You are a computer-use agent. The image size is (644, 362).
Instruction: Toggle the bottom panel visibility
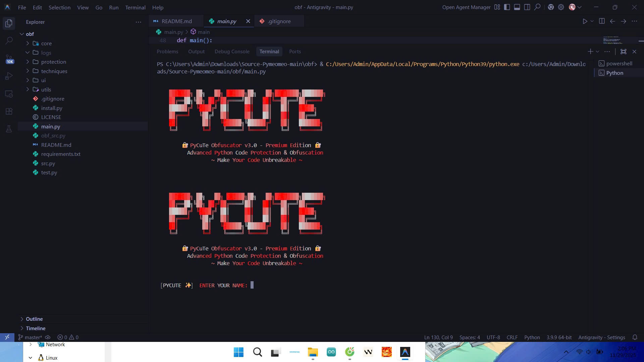click(x=517, y=7)
